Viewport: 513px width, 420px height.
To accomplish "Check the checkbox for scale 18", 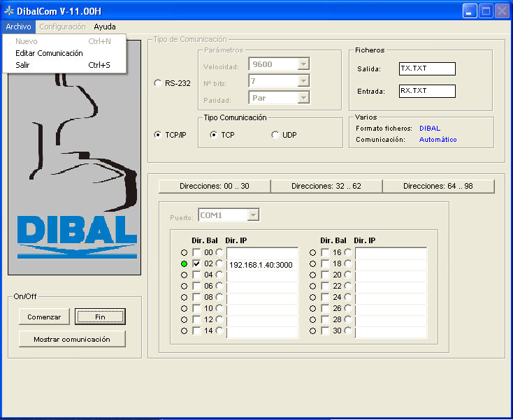I will [325, 263].
